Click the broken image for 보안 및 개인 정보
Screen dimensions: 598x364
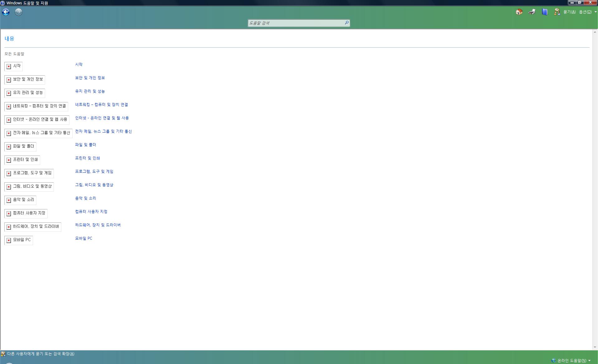tap(25, 80)
